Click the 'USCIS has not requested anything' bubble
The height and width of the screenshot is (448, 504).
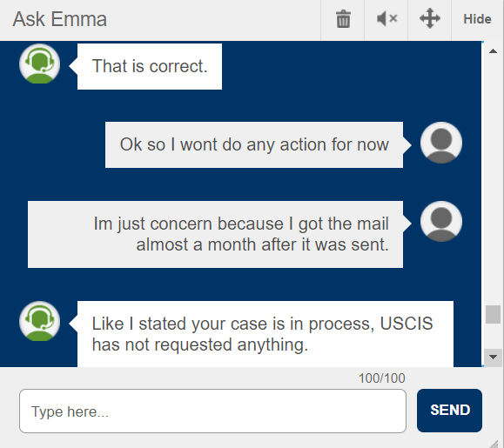coord(265,334)
